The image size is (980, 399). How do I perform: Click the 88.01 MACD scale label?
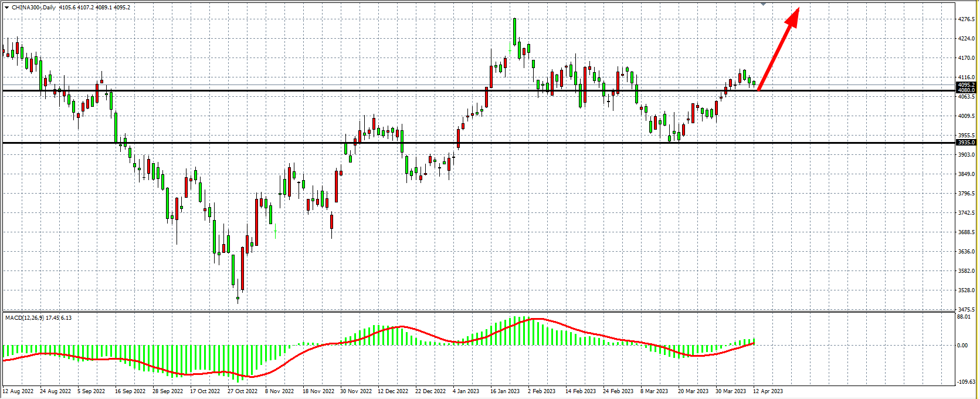(x=964, y=317)
